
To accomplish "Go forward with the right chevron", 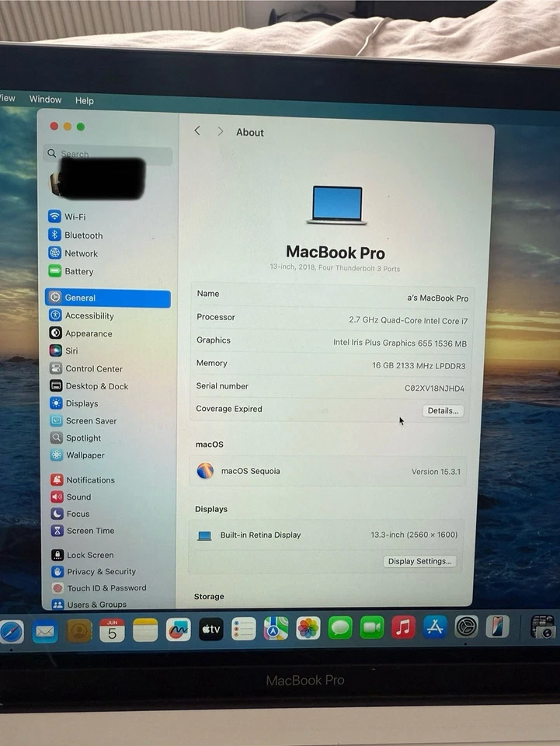I will pos(220,131).
